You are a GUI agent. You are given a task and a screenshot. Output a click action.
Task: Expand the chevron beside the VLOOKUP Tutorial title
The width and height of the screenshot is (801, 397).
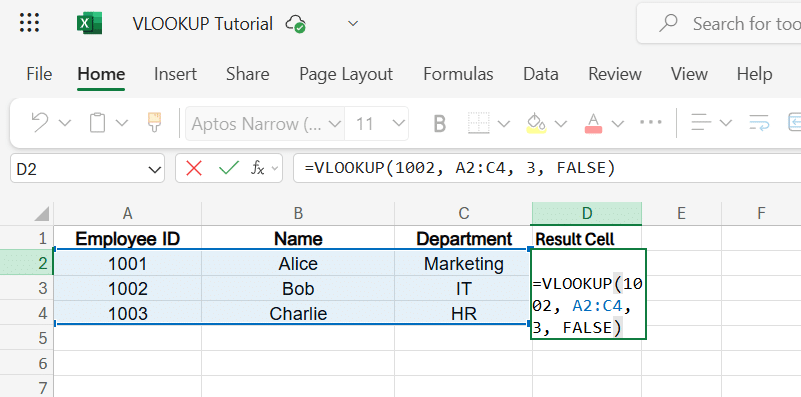click(353, 24)
